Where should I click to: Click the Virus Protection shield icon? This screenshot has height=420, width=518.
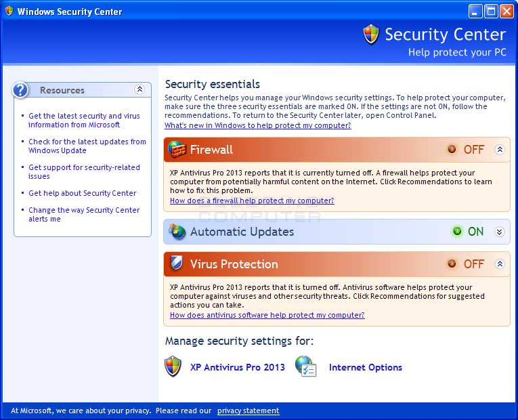pyautogui.click(x=177, y=264)
